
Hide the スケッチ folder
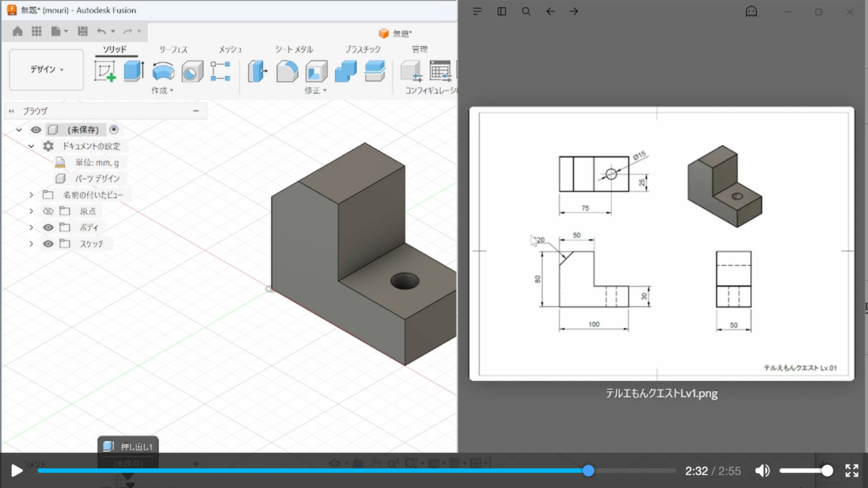(48, 244)
